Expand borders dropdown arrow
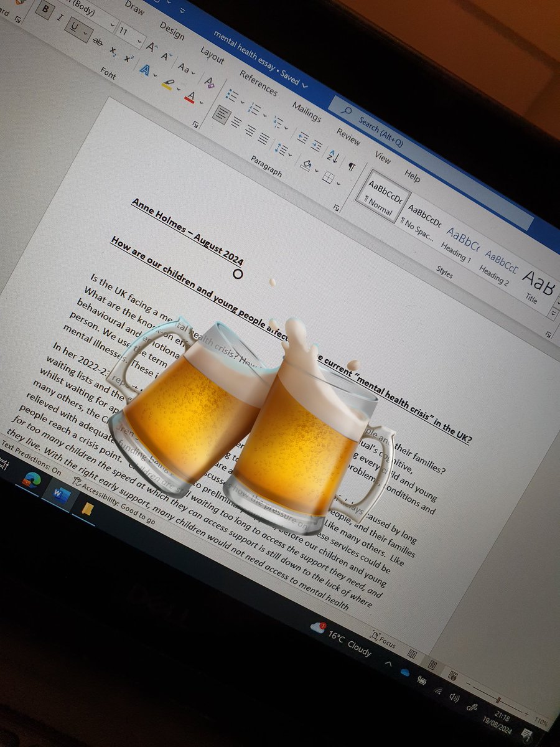This screenshot has width=560, height=747. (338, 184)
